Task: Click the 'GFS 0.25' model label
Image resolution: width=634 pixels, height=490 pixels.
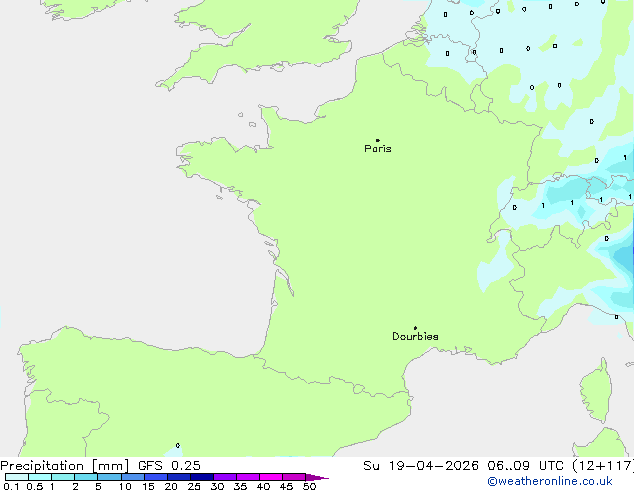Action: point(169,466)
